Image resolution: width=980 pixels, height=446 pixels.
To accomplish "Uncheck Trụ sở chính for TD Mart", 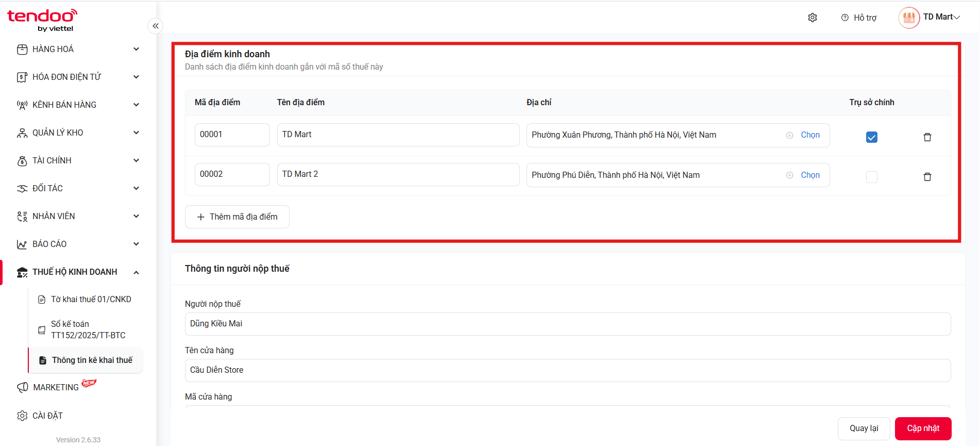I will [872, 137].
